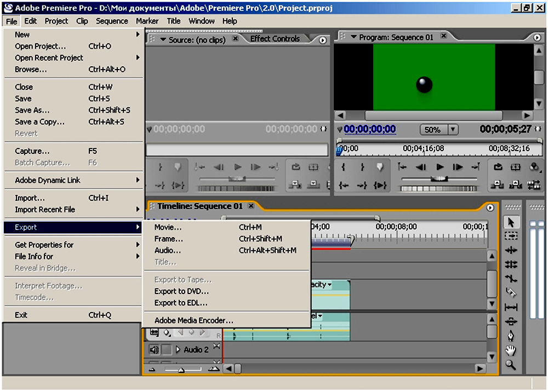Image resolution: width=548 pixels, height=392 pixels.
Task: Click Exit in File menu
Action: coord(74,315)
